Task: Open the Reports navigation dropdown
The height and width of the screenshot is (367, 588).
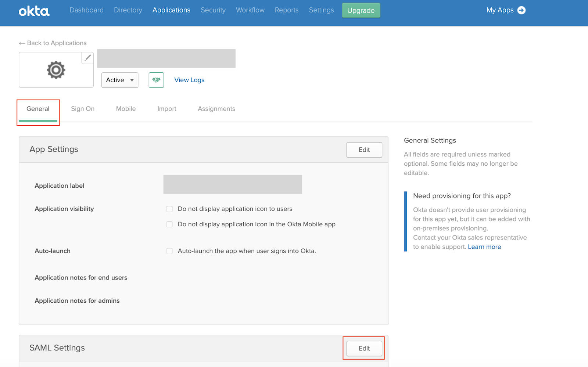Action: (286, 10)
